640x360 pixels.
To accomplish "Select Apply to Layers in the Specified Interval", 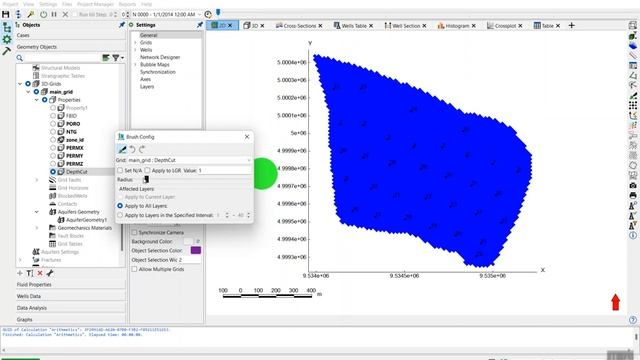I will (x=120, y=215).
